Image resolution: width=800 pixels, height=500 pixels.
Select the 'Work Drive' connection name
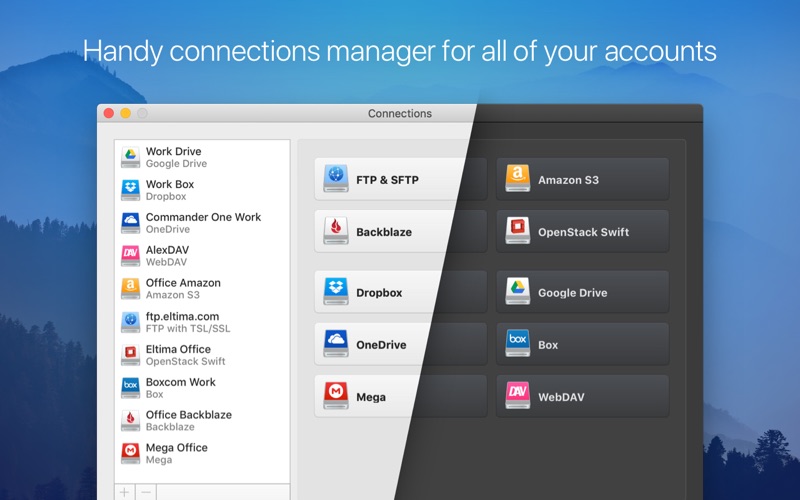[x=173, y=152]
